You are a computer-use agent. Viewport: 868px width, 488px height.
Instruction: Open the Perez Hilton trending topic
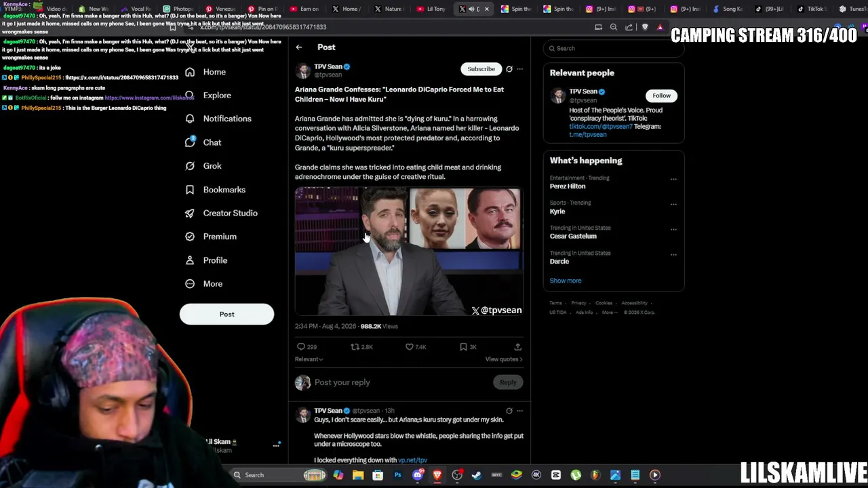click(x=568, y=186)
